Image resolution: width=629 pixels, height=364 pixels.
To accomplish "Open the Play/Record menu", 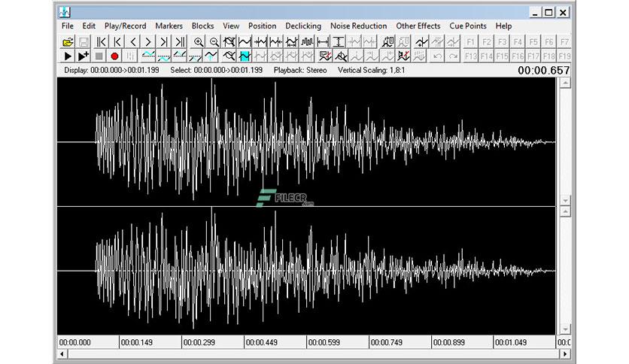I will (125, 26).
